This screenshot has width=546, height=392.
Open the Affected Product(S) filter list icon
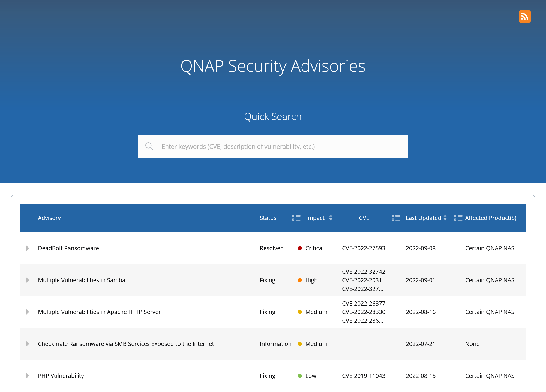[x=458, y=218]
